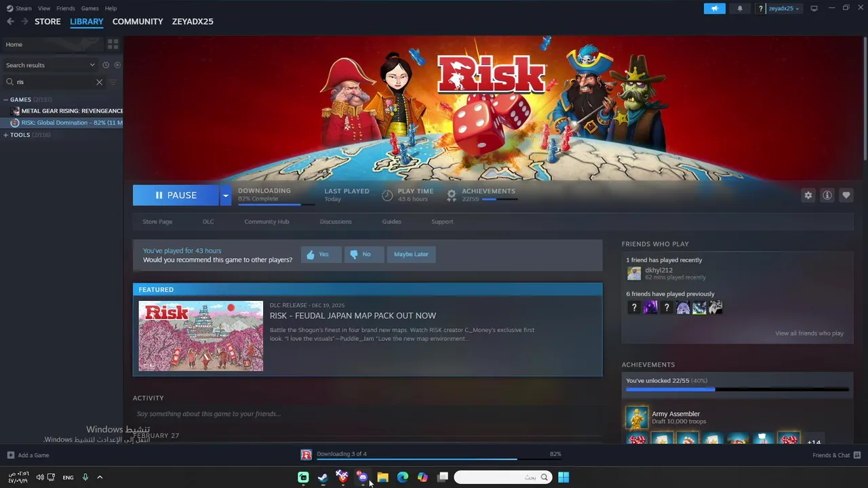Launch Microsoft Edge from taskbar

403,477
